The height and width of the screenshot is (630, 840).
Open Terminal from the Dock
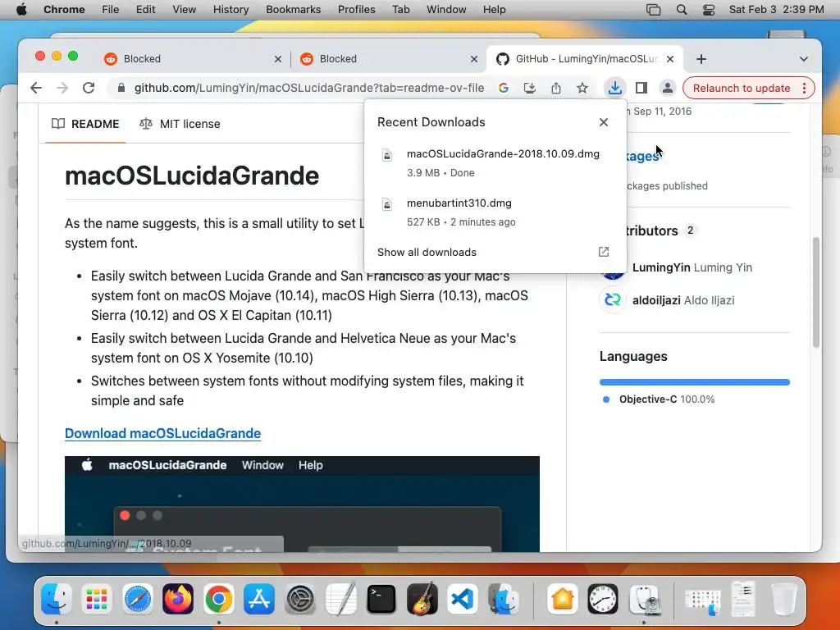click(381, 599)
